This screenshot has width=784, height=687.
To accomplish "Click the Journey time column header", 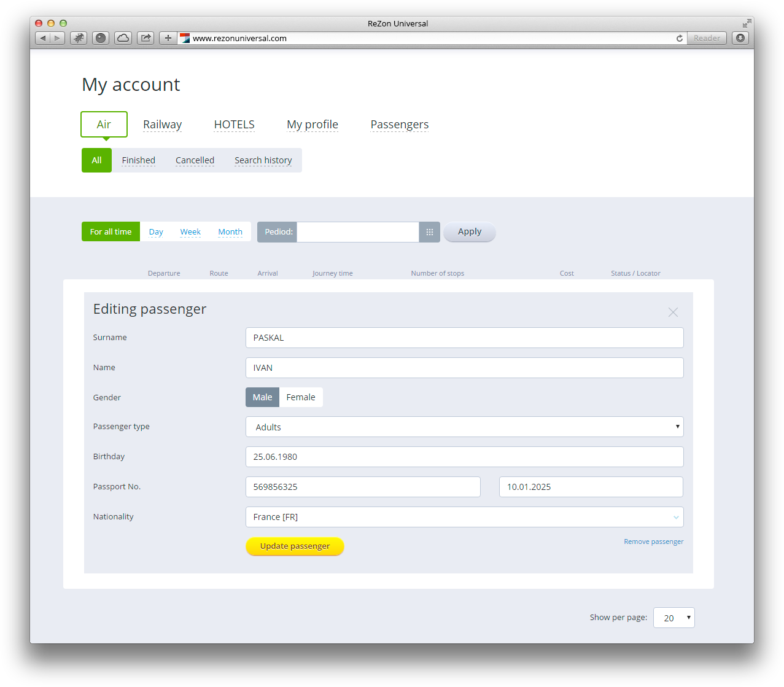I will point(332,273).
